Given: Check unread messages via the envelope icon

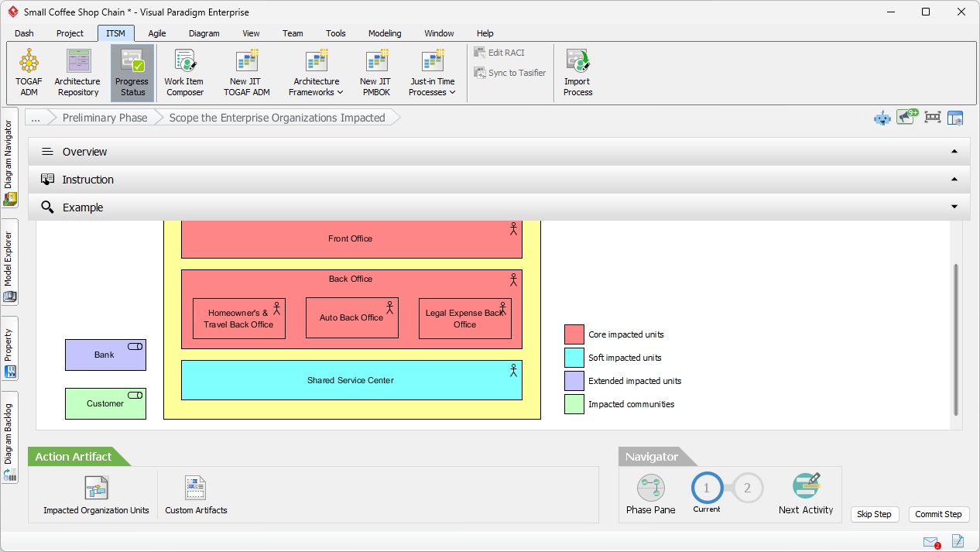Looking at the screenshot, I should click(x=930, y=542).
